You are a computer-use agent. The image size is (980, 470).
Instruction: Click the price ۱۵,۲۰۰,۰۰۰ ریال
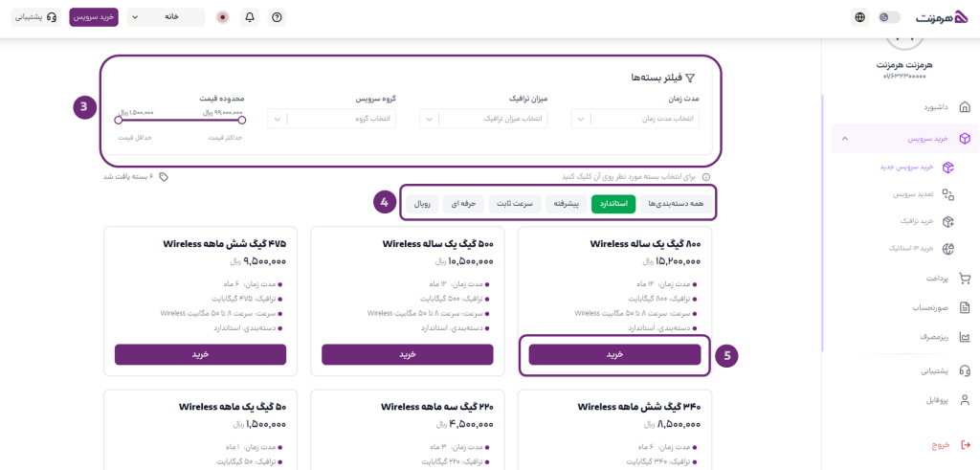(672, 261)
